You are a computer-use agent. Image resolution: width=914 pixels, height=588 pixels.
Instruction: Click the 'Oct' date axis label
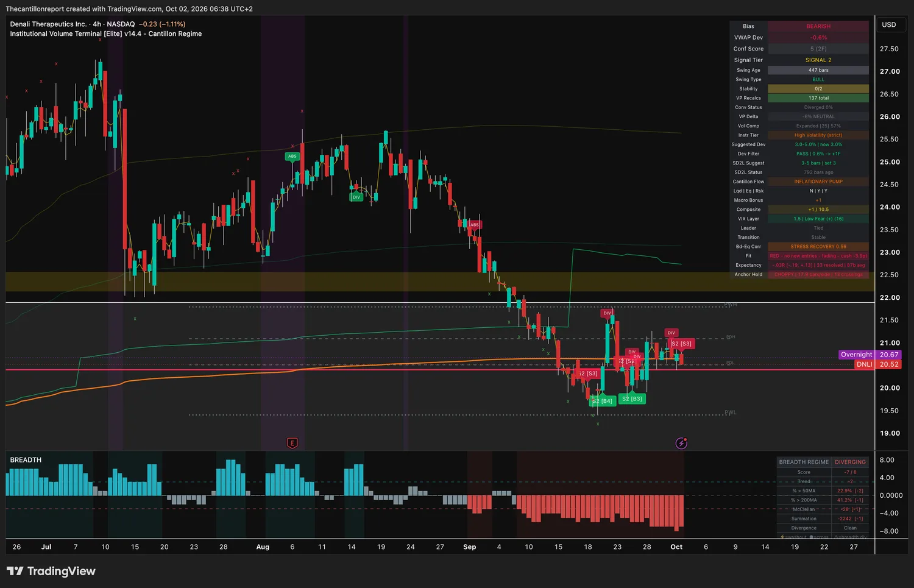click(x=676, y=547)
